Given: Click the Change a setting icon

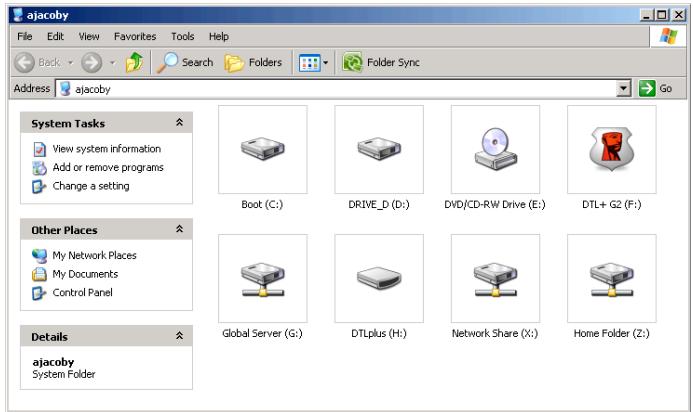Looking at the screenshot, I should click(39, 187).
